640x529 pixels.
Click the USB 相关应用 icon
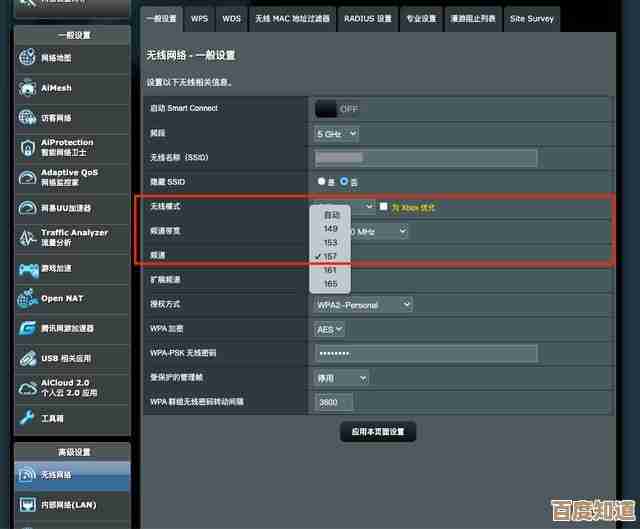tap(27, 357)
